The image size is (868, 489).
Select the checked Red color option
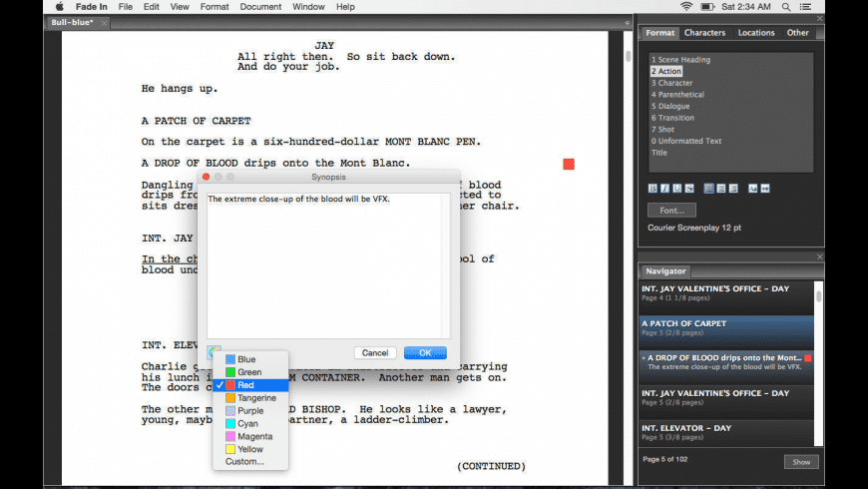pyautogui.click(x=250, y=385)
